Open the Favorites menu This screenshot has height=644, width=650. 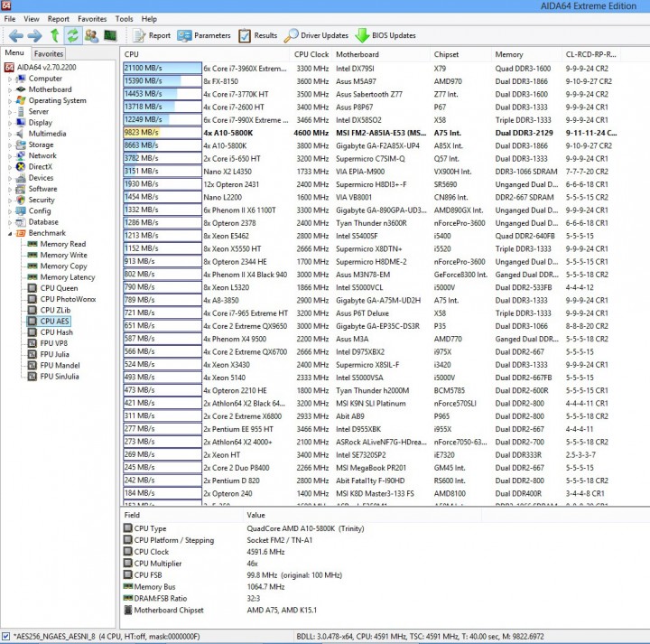(92, 19)
